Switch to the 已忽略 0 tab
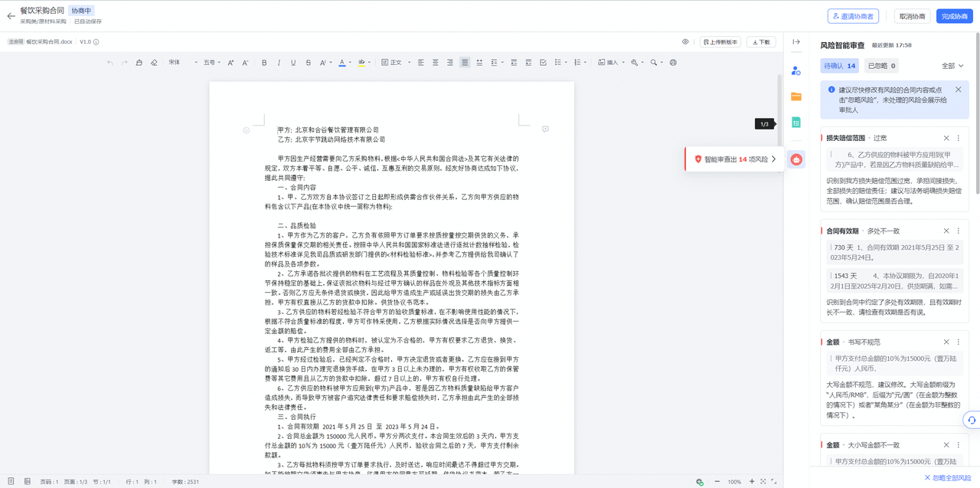 [881, 67]
